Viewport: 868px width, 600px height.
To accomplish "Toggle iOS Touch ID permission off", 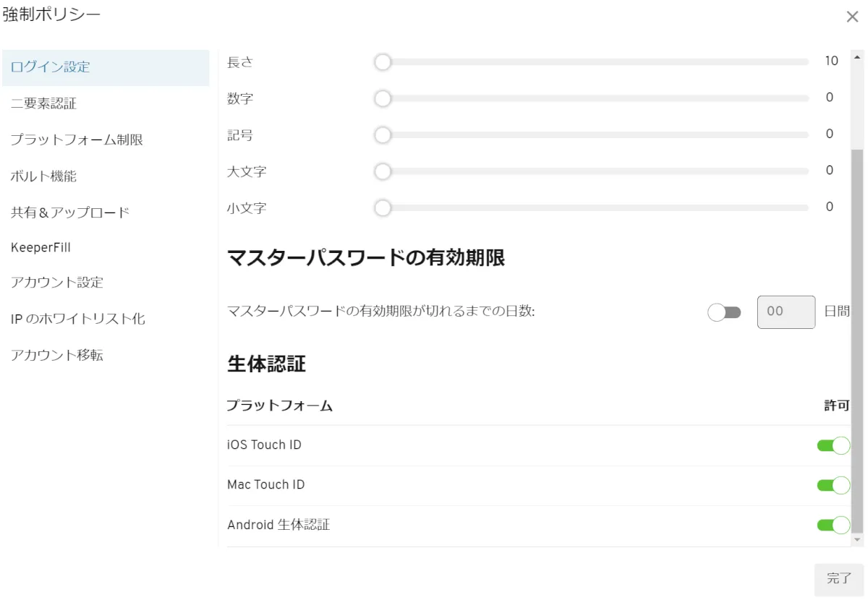I will coord(833,445).
